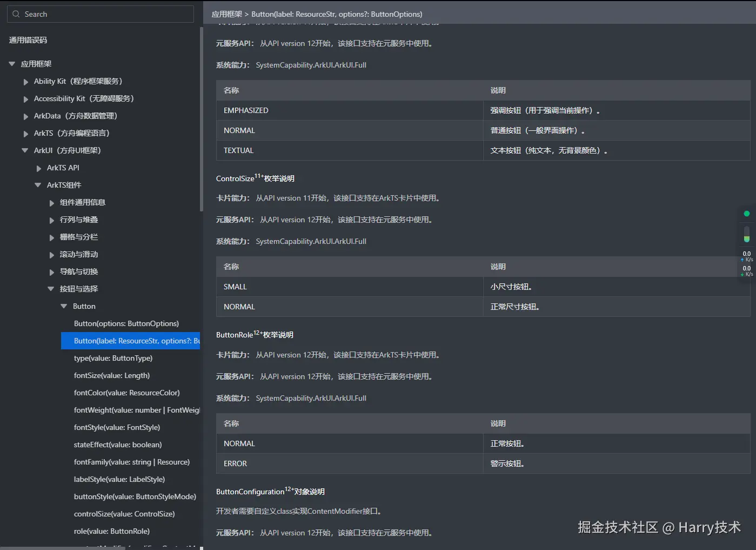This screenshot has width=756, height=550.
Task: Open fontSize(value: Length) entry
Action: (x=112, y=375)
